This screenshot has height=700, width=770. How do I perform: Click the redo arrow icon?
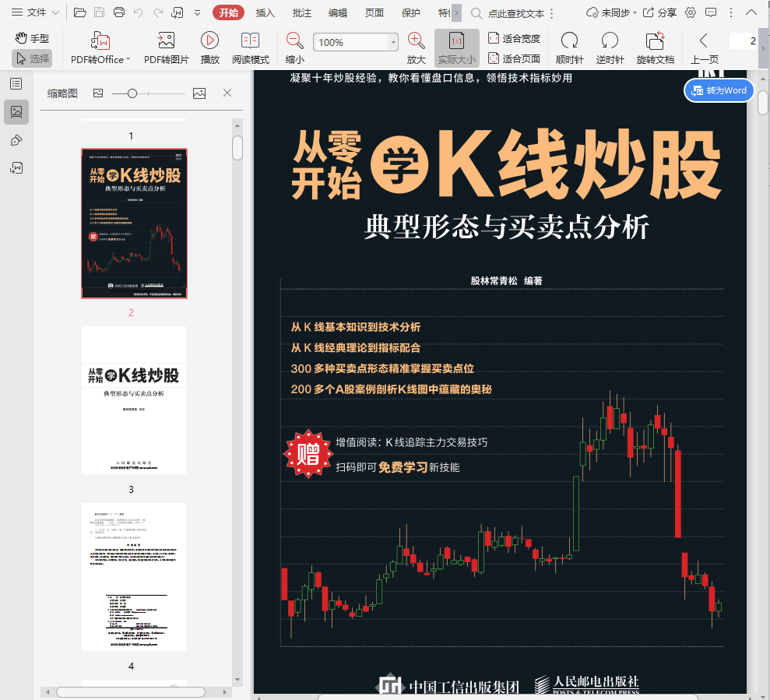point(158,12)
